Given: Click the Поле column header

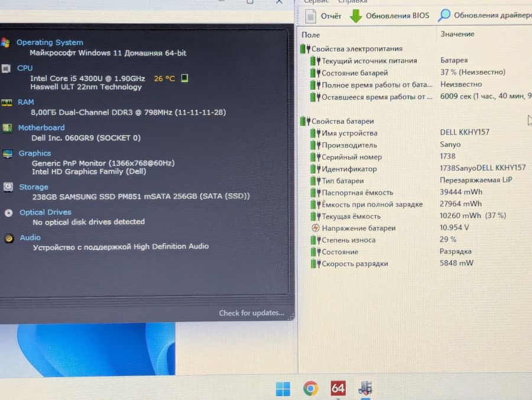Looking at the screenshot, I should point(311,35).
